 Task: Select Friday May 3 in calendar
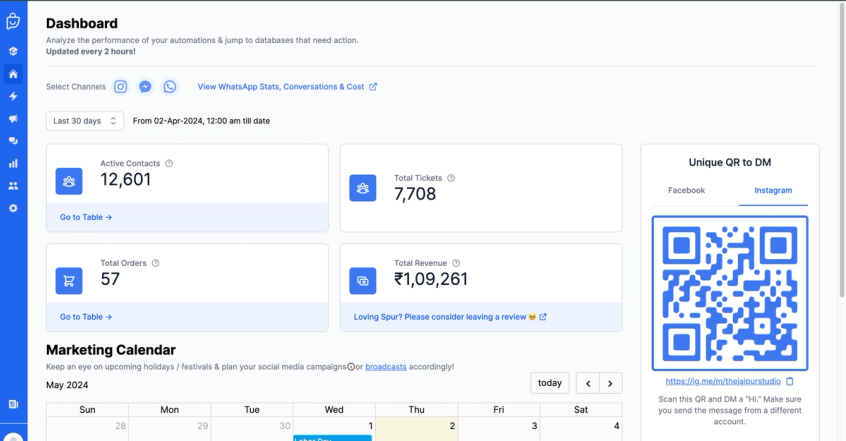click(499, 429)
